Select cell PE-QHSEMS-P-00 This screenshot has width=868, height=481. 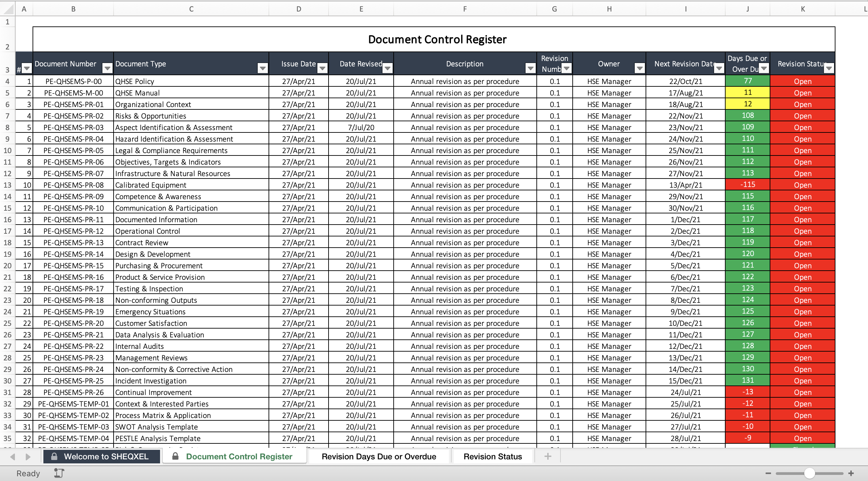point(73,81)
